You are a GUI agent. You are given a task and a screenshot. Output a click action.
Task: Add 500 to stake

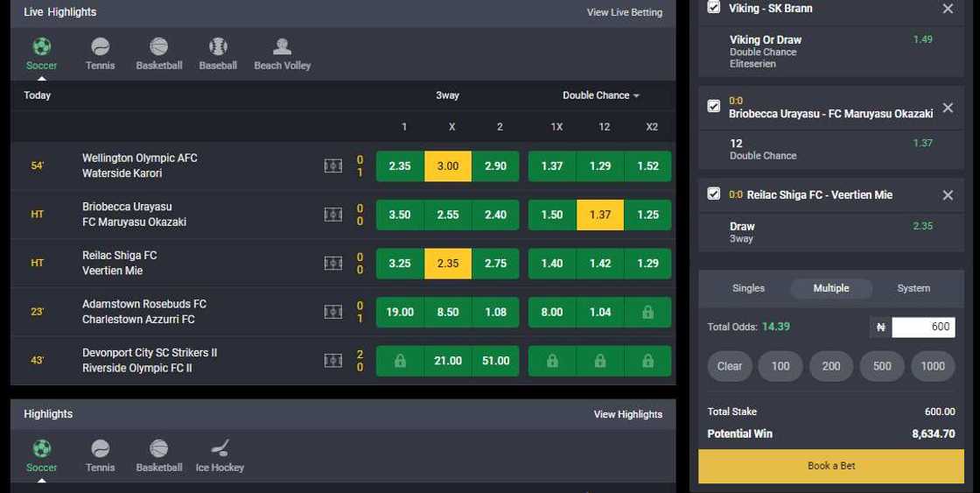coord(882,367)
